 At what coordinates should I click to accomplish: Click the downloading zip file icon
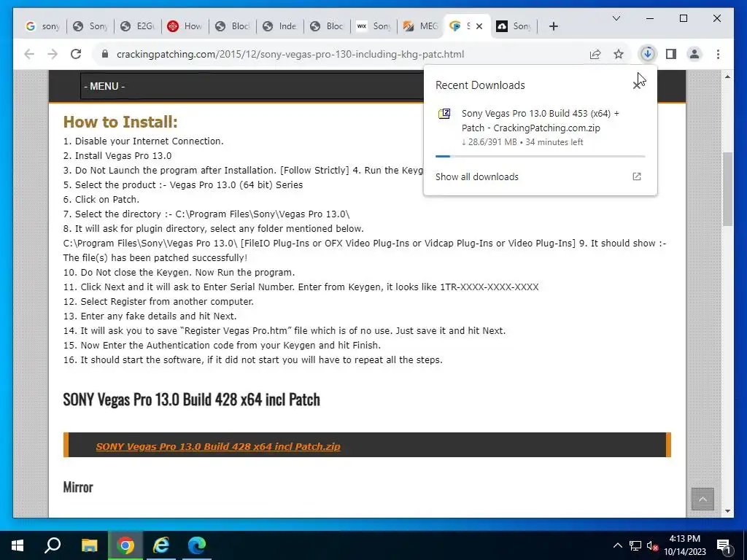444,114
